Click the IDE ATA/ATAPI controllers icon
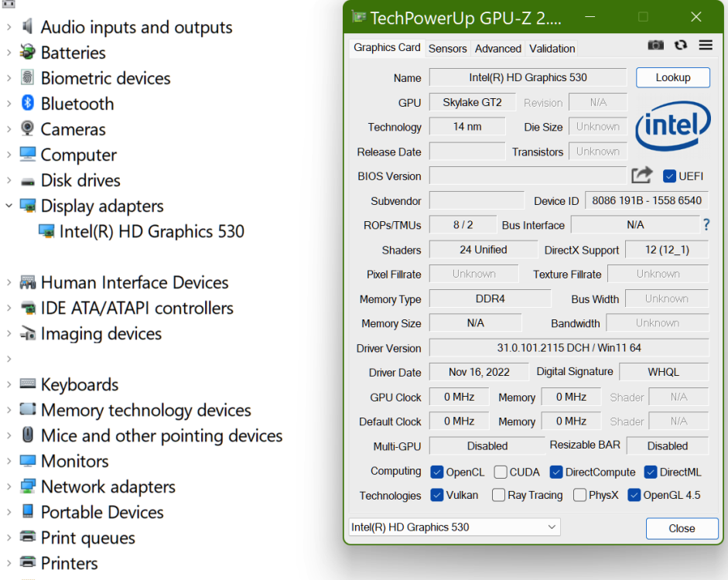Viewport: 728px width, 580px height. click(28, 307)
